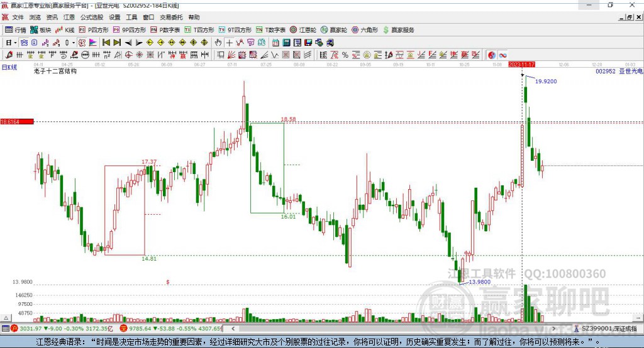Switch to the K线 chart view
This screenshot has height=348, width=644.
(65, 30)
